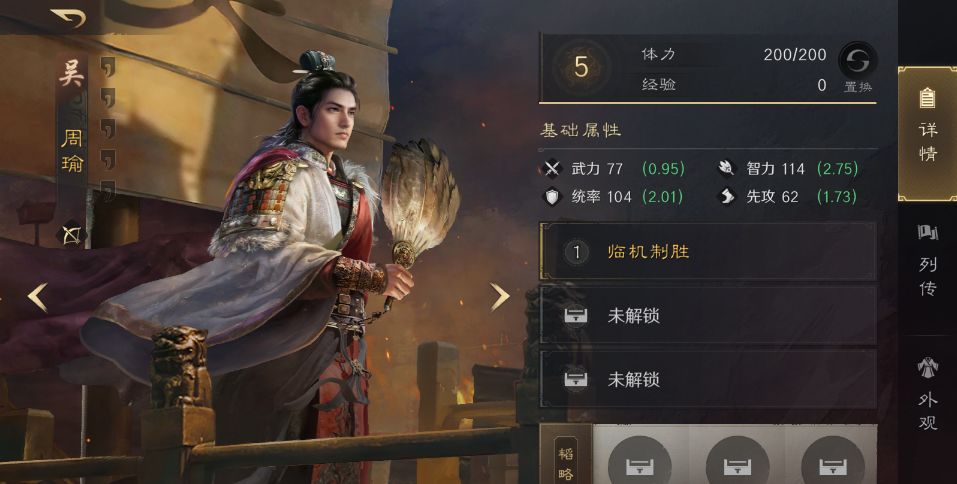
Task: Tap the 周瑜 name banner
Action: pos(72,150)
